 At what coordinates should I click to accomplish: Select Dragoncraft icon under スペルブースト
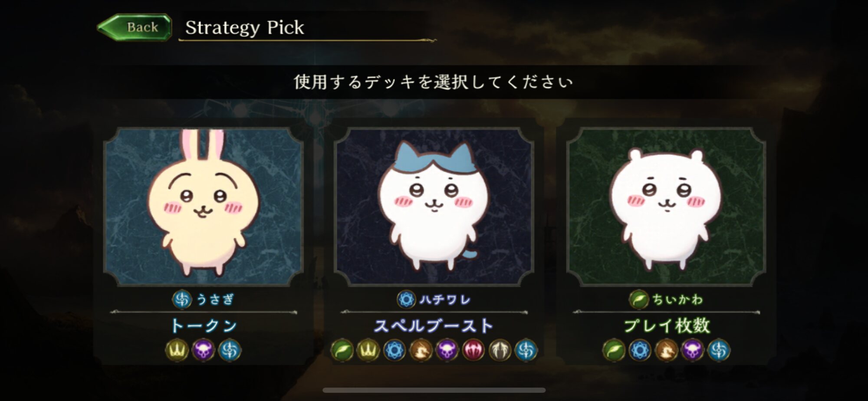(x=421, y=350)
